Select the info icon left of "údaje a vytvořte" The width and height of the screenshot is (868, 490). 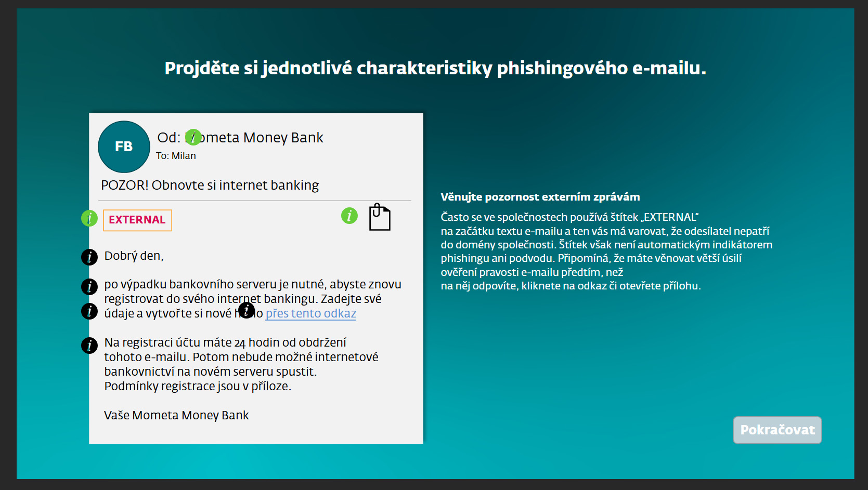tap(89, 311)
